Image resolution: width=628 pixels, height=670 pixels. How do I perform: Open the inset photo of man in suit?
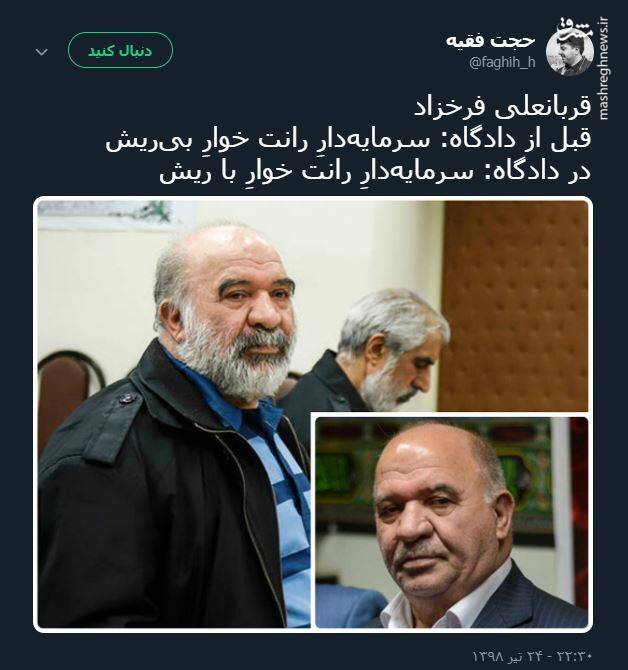click(452, 522)
